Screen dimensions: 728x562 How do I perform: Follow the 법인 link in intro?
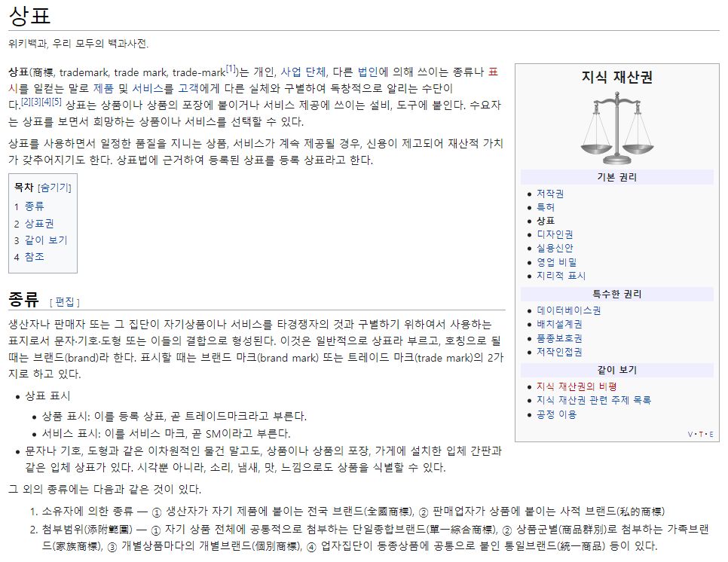(367, 72)
